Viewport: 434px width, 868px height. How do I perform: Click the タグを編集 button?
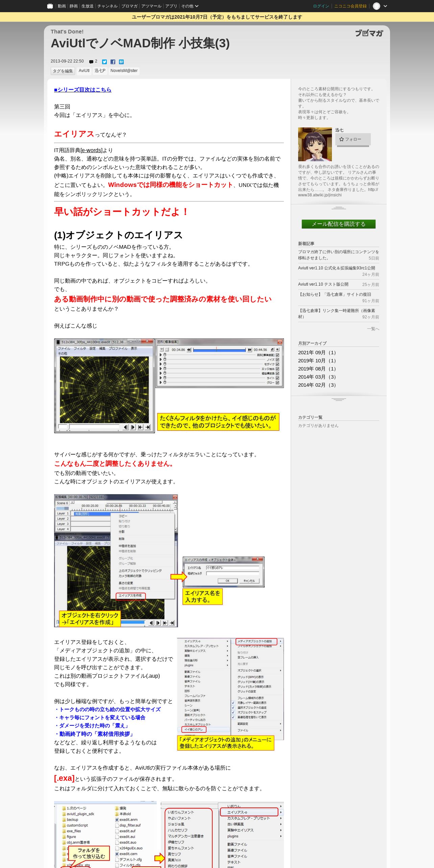pyautogui.click(x=63, y=71)
